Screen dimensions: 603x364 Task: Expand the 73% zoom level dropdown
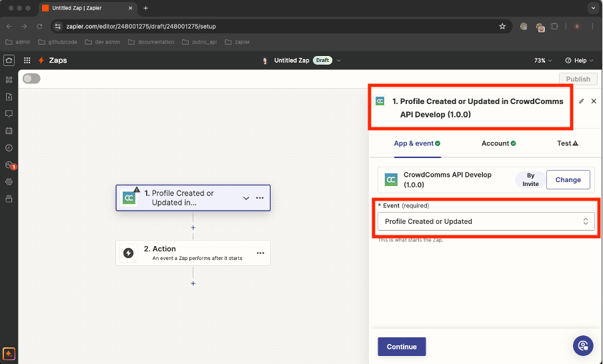point(543,61)
